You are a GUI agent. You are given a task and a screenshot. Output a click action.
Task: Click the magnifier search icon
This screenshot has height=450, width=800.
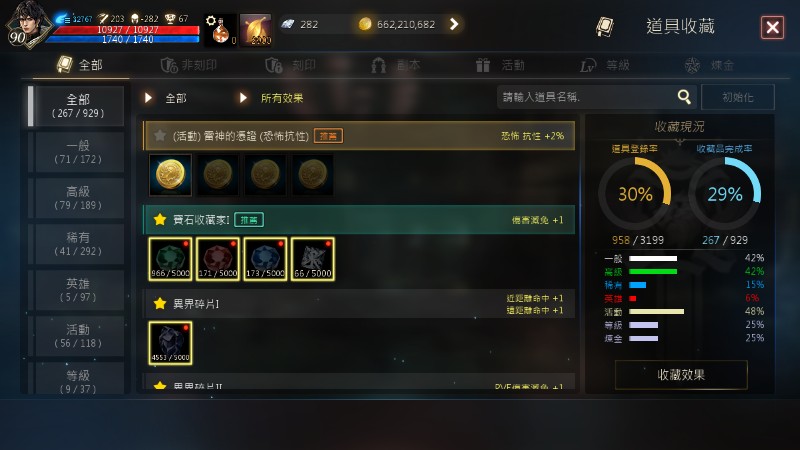684,96
